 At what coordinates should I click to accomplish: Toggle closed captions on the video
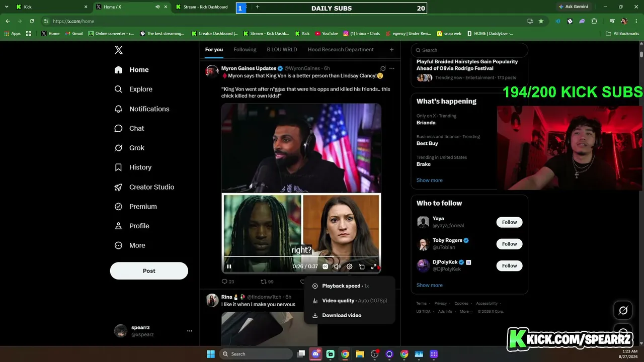326,266
